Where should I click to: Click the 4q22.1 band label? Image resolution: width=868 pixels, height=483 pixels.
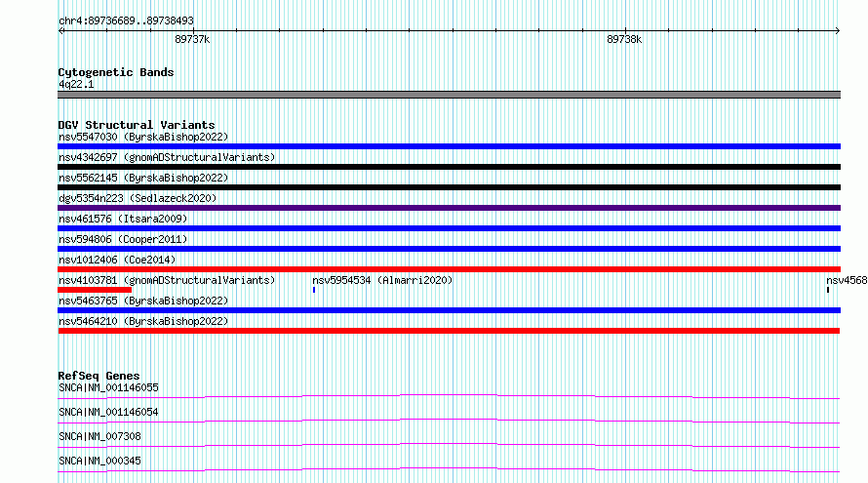(x=76, y=84)
